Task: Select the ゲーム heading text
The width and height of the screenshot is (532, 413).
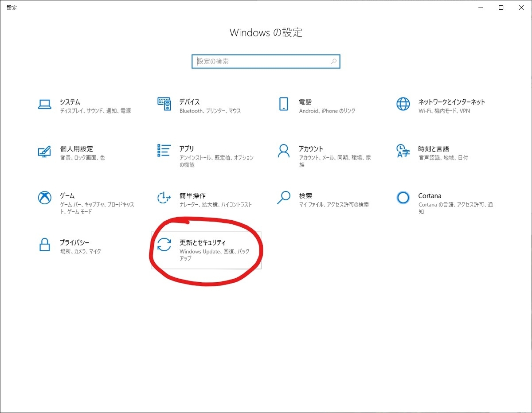Action: coord(67,195)
